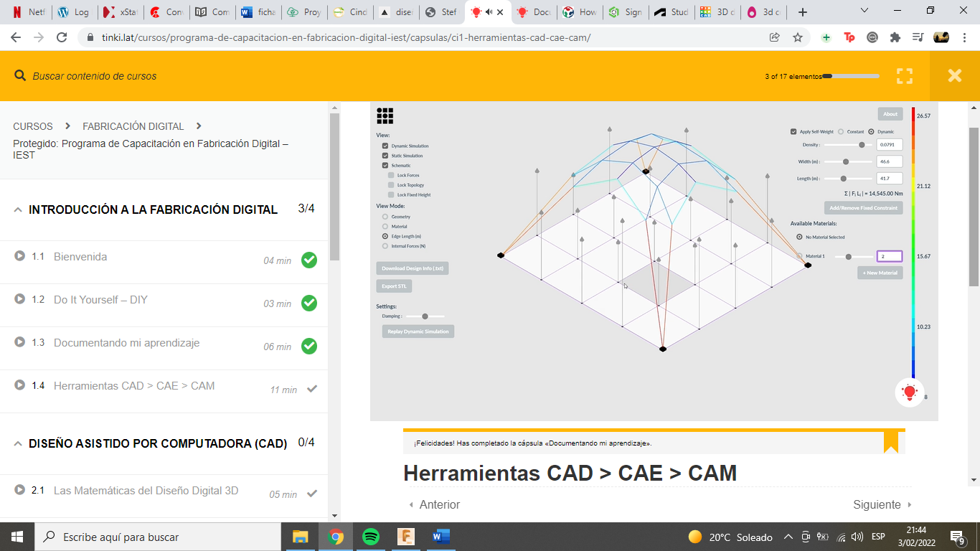Screen dimensions: 980x551
Task: Click the grid logo icon in the simulator
Action: pos(385,116)
